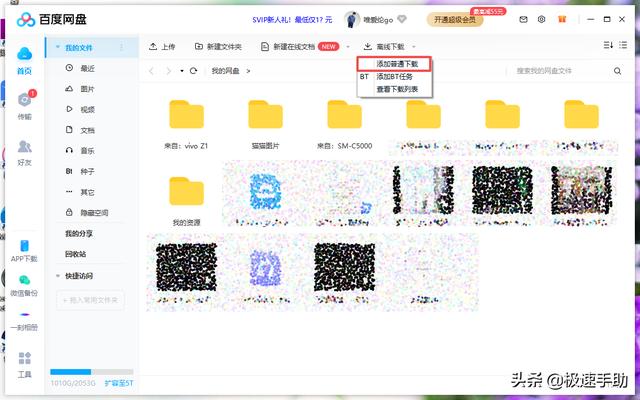640x400 pixels.
Task: Go forward with the right arrow
Action: pyautogui.click(x=168, y=71)
